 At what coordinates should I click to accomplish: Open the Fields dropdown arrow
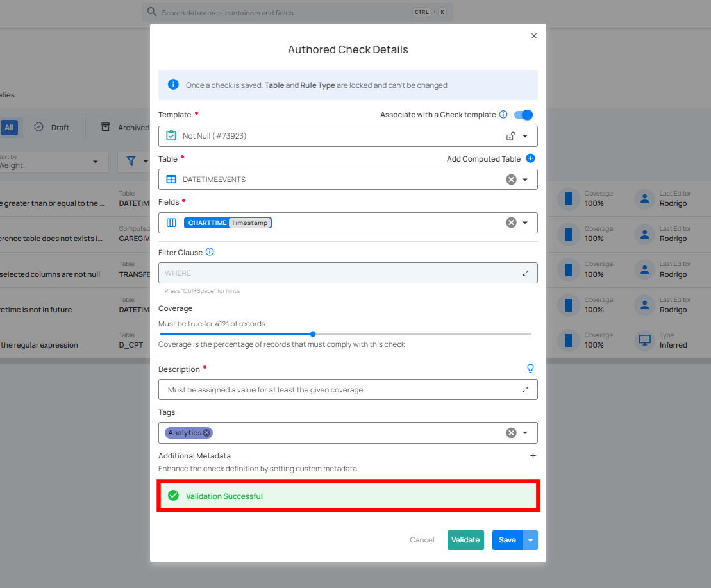pos(525,223)
